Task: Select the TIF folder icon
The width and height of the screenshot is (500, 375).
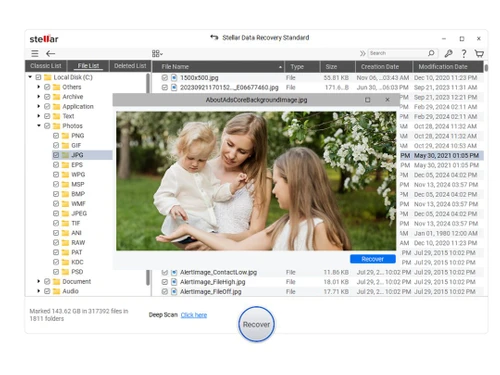Action: (x=65, y=223)
